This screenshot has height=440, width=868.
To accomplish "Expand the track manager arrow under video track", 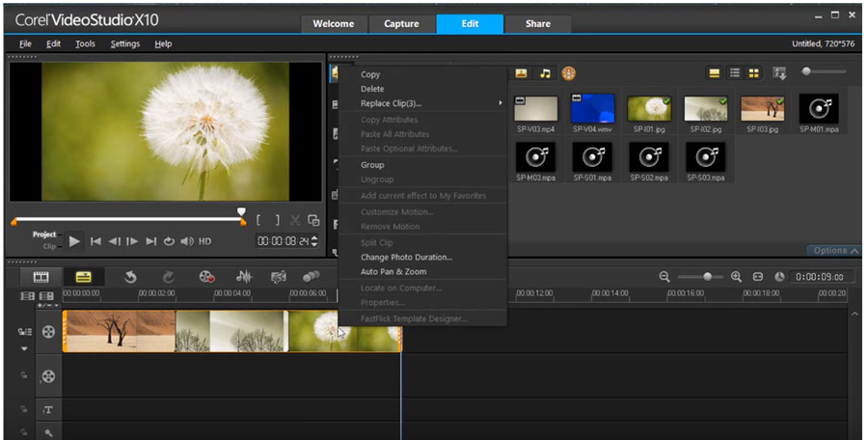I will 24,348.
